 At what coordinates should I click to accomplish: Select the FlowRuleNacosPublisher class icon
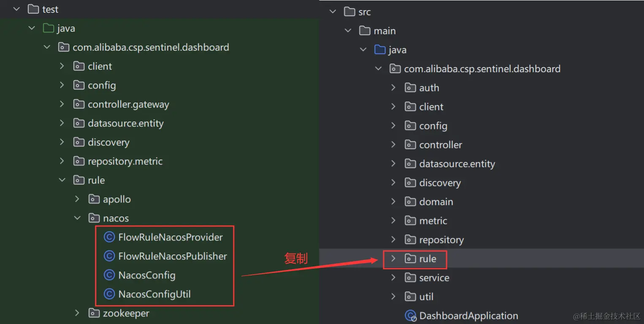point(109,256)
